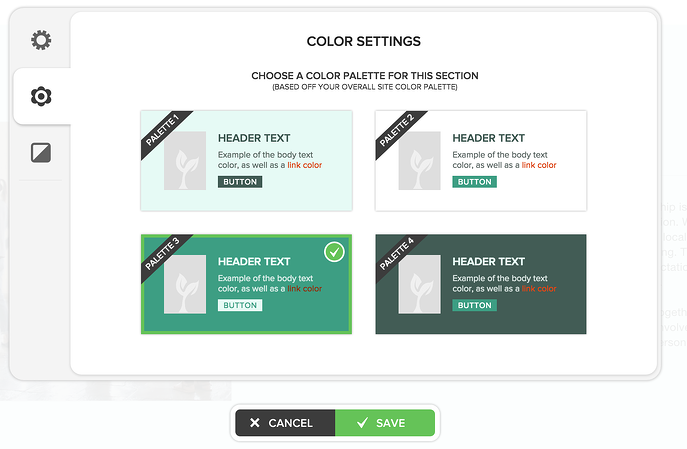Click the Palette 3 corner ribbon label
Screen dimensions: 687x449
click(x=163, y=254)
